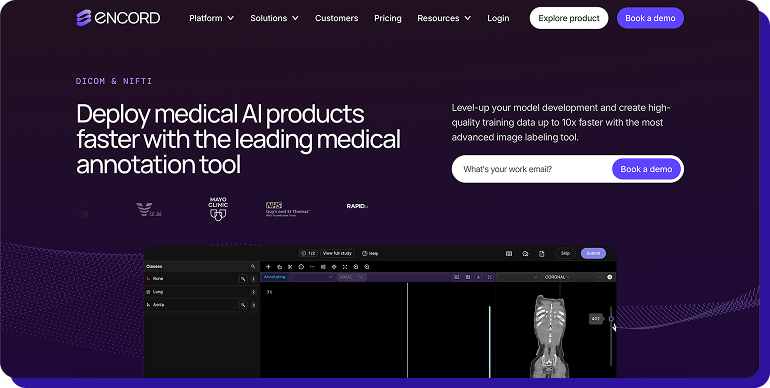Select the Lung class row
770x388 pixels.
click(201, 292)
